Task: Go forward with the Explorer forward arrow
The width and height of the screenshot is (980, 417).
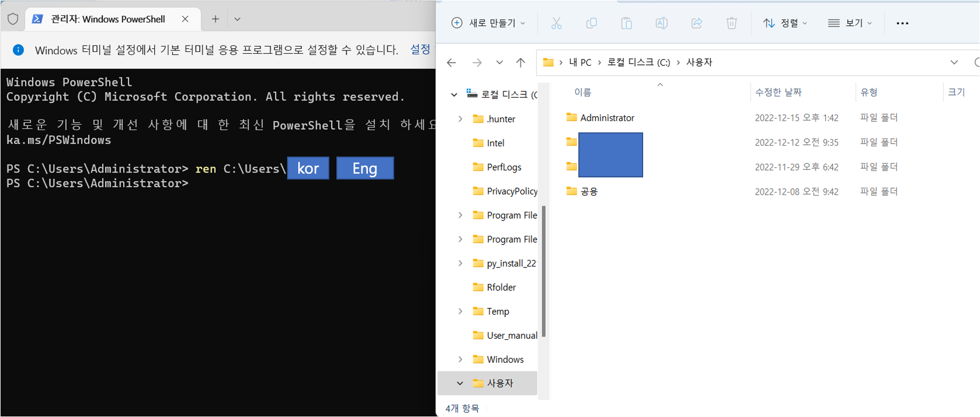Action: (x=477, y=63)
